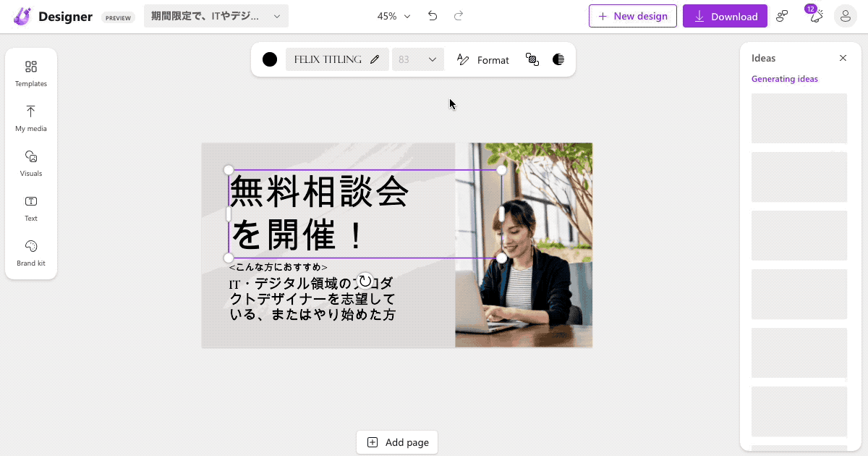Open the Templates panel

(x=30, y=72)
